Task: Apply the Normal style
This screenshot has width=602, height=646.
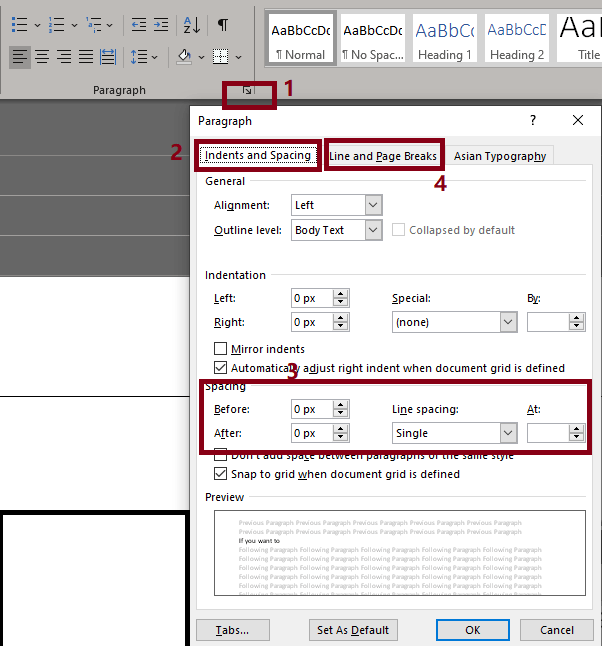Action: pos(301,38)
